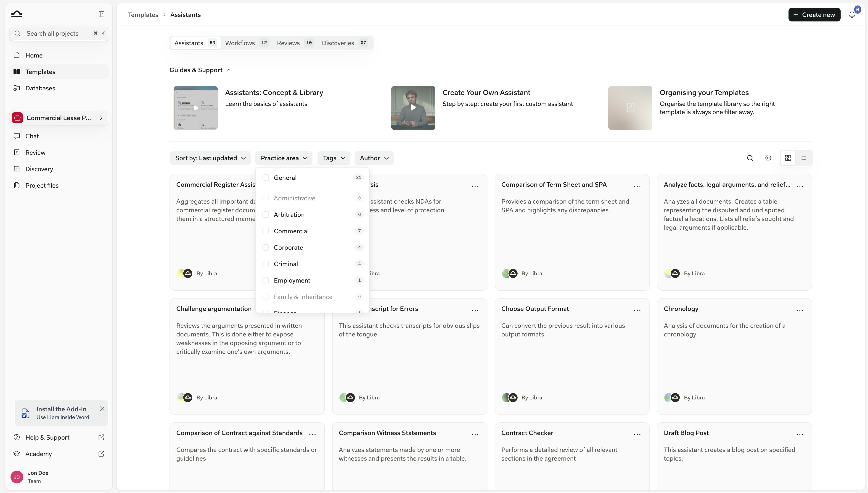Image resolution: width=868 pixels, height=493 pixels.
Task: Open Jon Doe user profile
Action: 59,477
